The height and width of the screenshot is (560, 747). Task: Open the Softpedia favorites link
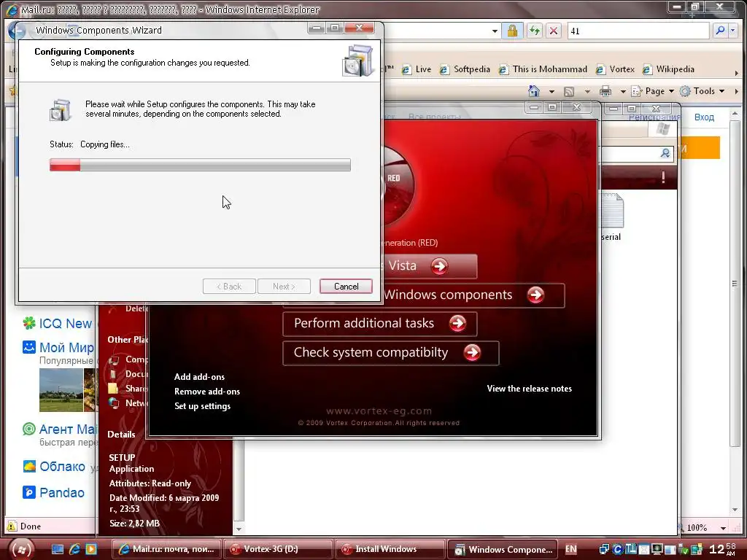tap(465, 69)
